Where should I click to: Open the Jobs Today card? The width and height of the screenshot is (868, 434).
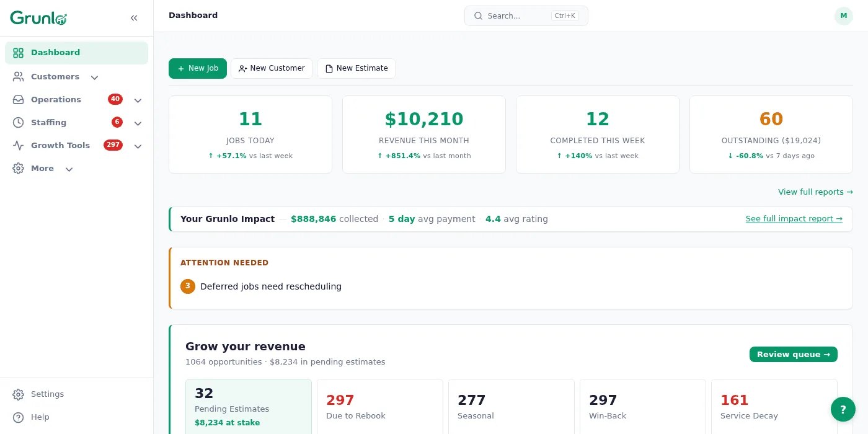[250, 135]
